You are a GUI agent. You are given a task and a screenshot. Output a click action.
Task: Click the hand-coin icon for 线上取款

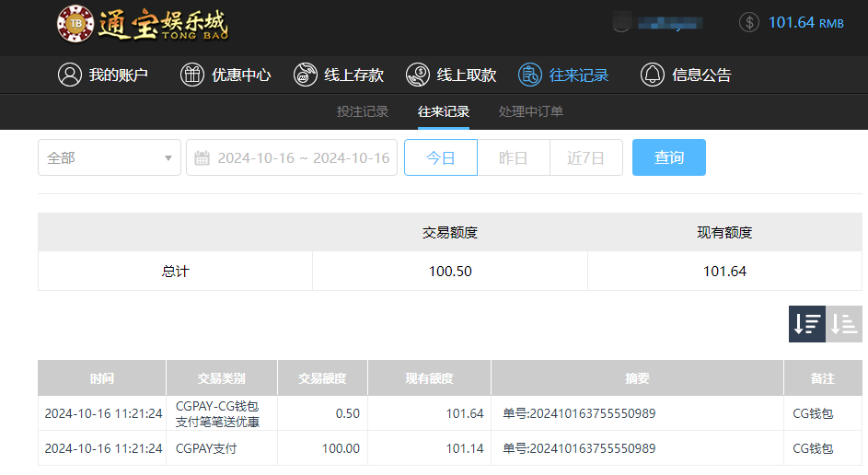pos(417,75)
